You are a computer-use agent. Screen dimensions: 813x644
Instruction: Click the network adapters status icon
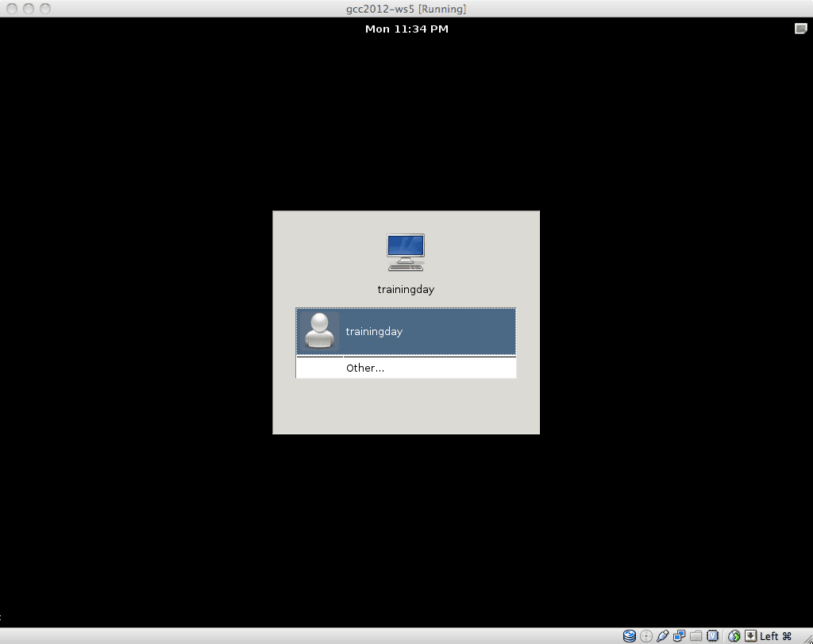click(680, 636)
